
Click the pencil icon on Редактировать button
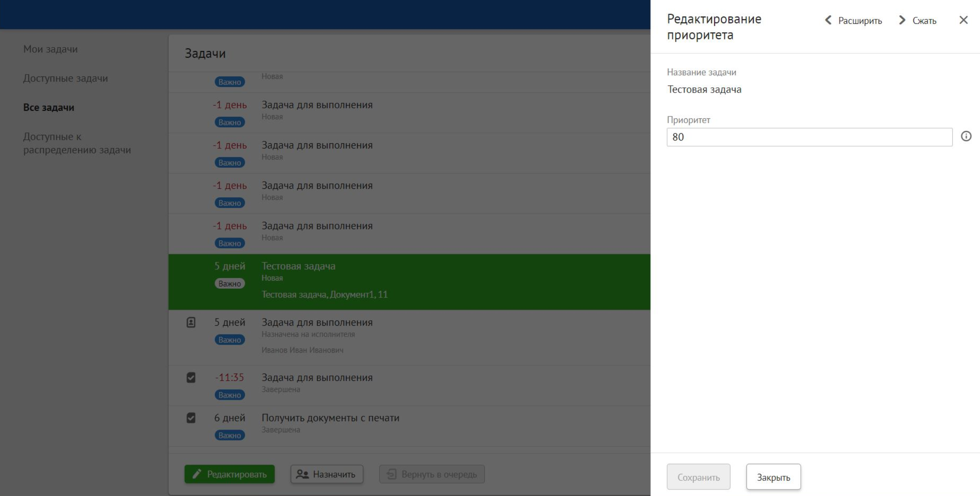coord(196,474)
